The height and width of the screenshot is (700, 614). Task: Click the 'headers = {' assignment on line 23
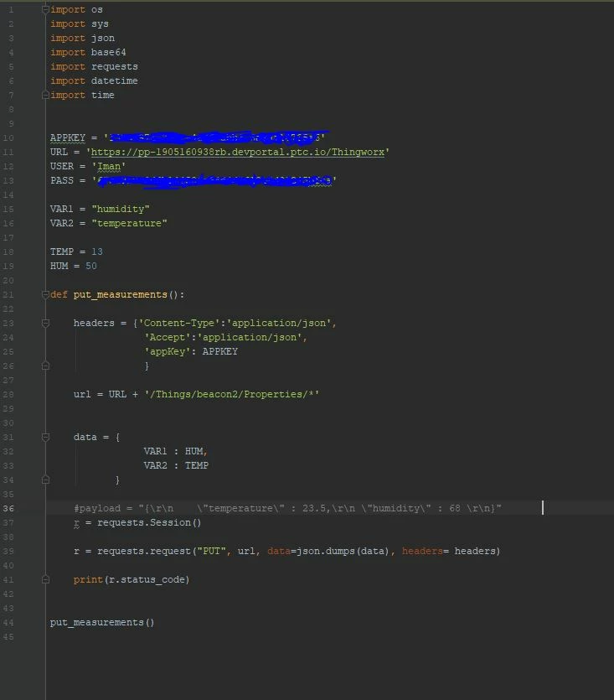coord(106,323)
